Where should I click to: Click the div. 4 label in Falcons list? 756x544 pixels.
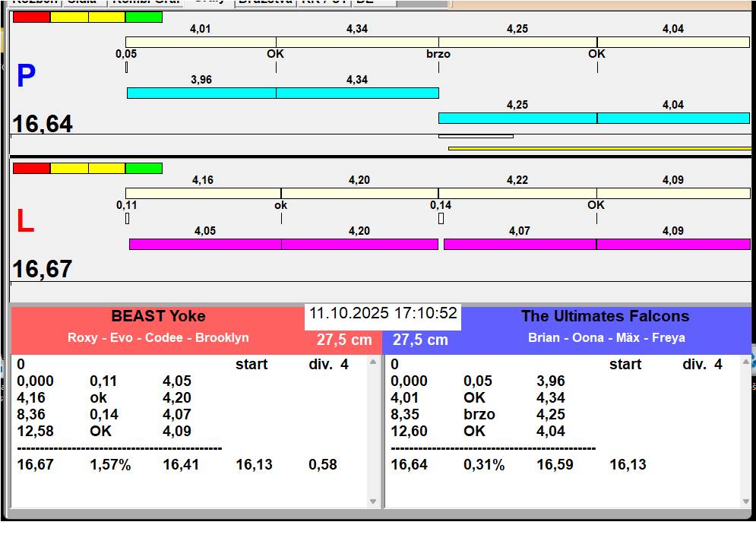(x=702, y=364)
